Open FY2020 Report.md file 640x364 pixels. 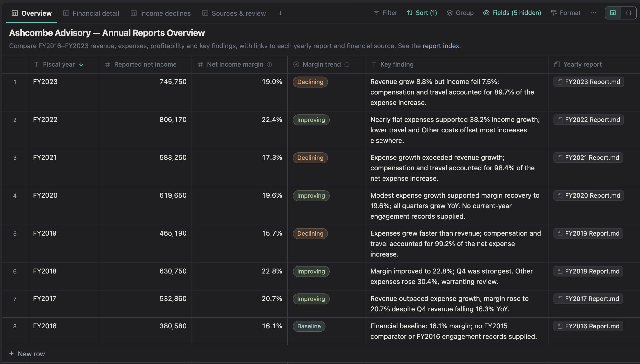(x=588, y=195)
